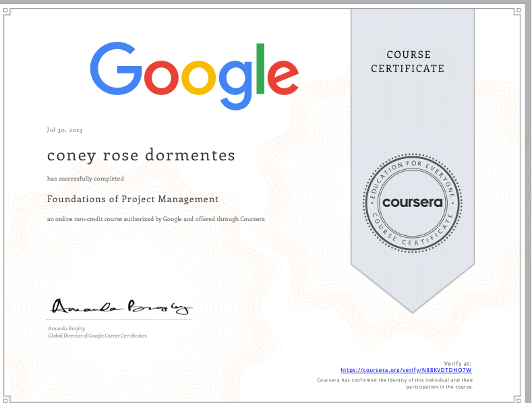Click the Foundations of Project Management title
The width and height of the screenshot is (532, 403).
coord(132,199)
